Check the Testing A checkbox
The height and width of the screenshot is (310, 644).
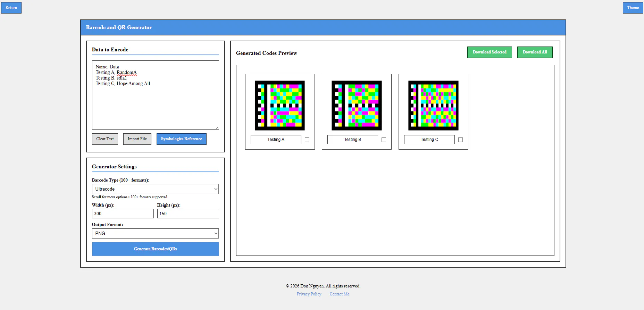(307, 140)
